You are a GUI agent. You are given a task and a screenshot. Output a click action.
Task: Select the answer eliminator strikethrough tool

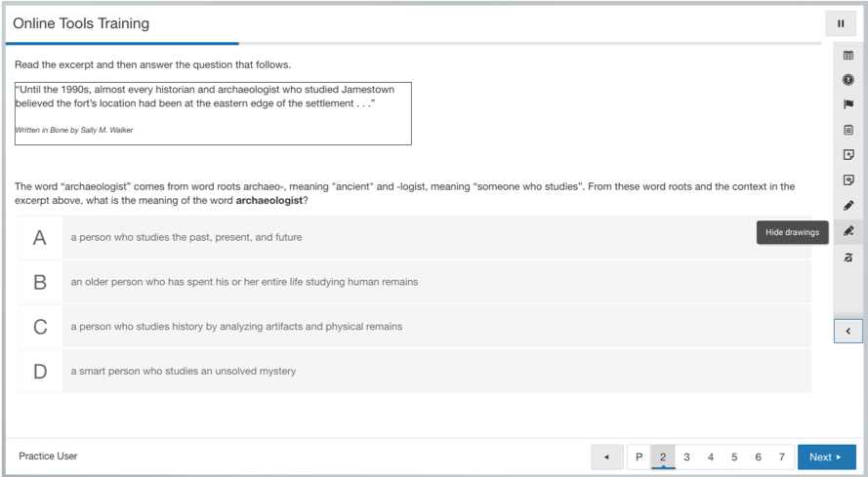point(848,258)
